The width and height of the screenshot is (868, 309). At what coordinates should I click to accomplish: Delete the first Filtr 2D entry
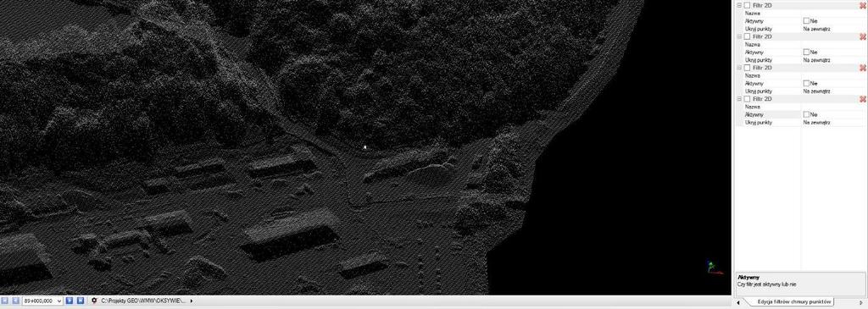click(862, 5)
